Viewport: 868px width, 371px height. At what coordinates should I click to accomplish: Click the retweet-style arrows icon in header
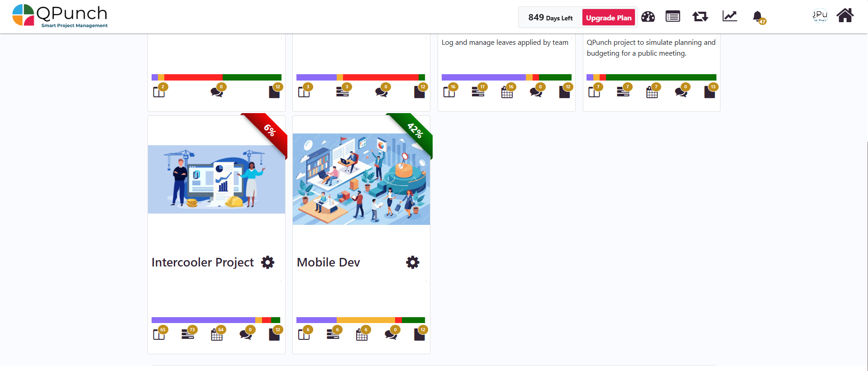click(700, 17)
